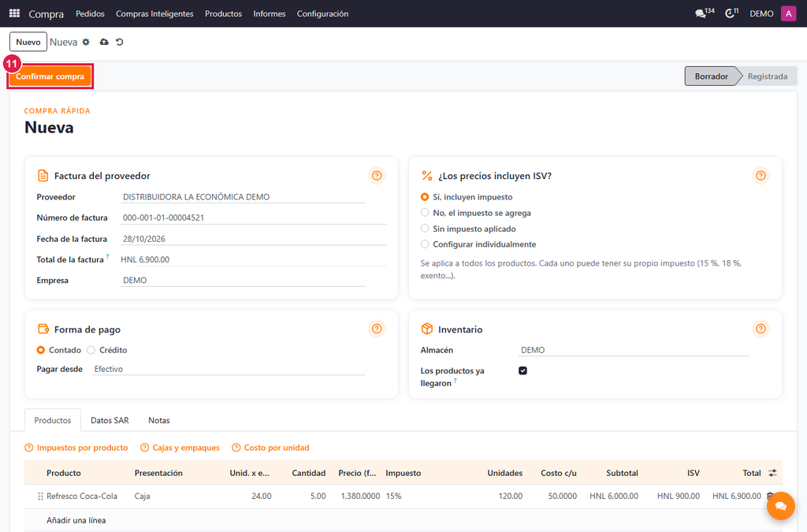Click the Registrada status stage
Viewport: 807px width, 532px height.
[x=768, y=76]
